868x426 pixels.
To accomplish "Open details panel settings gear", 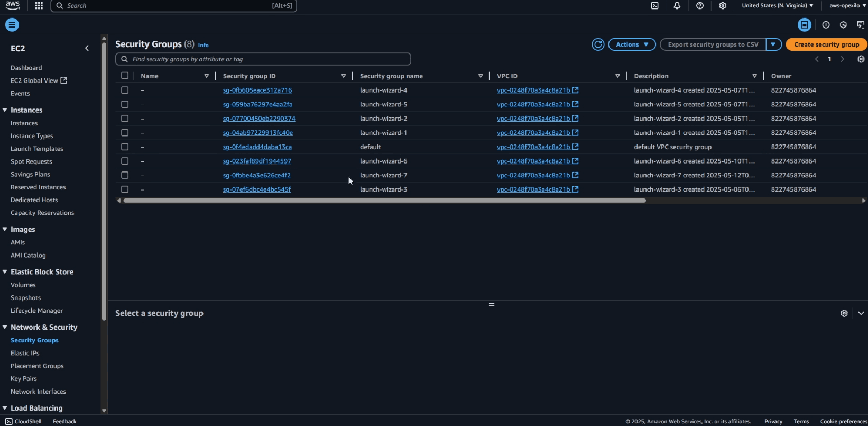I will (x=844, y=313).
